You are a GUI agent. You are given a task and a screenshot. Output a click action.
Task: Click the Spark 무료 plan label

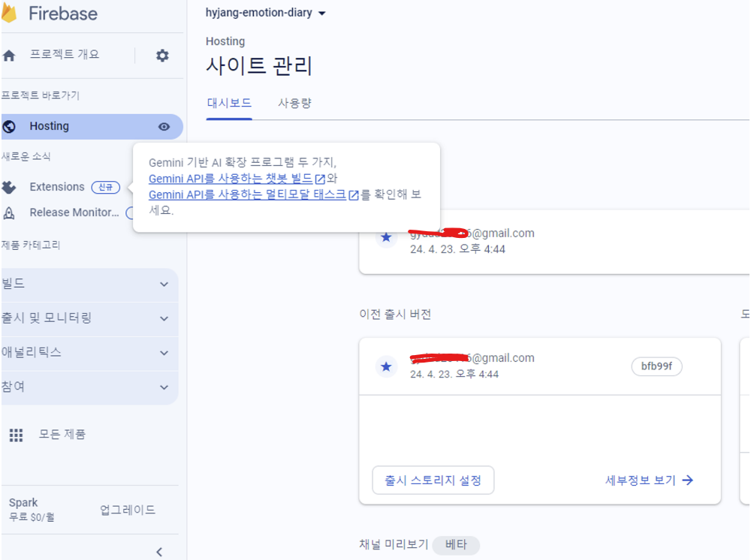[x=32, y=509]
